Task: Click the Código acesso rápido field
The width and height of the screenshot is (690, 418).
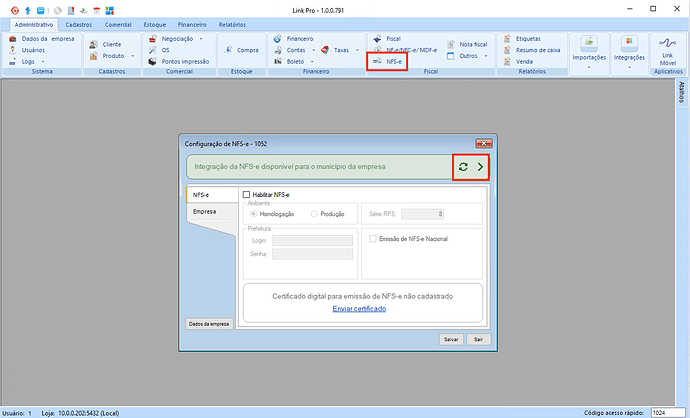Action: click(664, 412)
